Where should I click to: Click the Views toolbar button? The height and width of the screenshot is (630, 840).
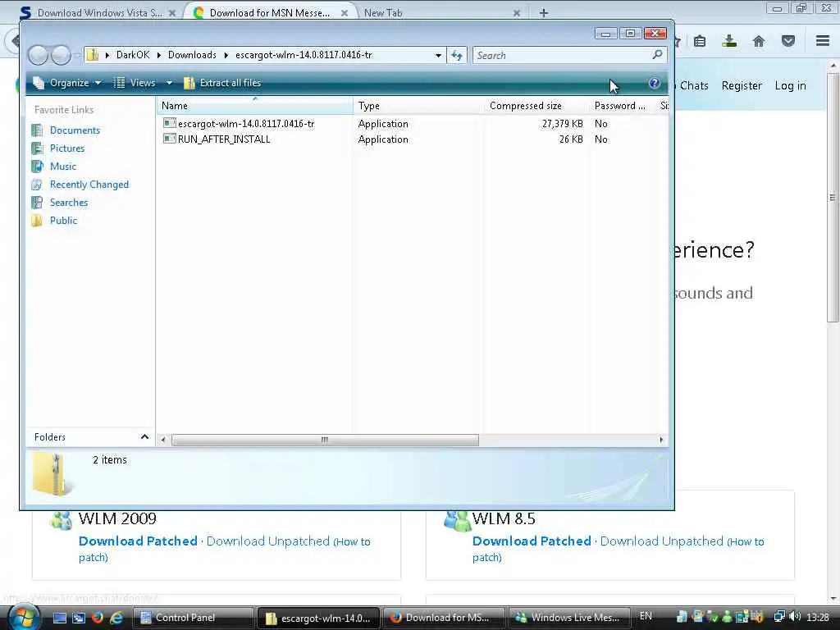pos(135,83)
